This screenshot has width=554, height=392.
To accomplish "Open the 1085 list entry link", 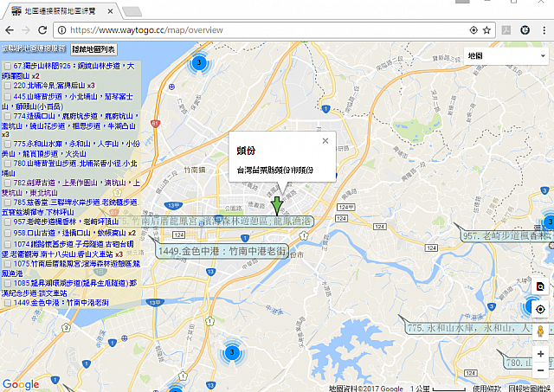I will pos(69,288).
